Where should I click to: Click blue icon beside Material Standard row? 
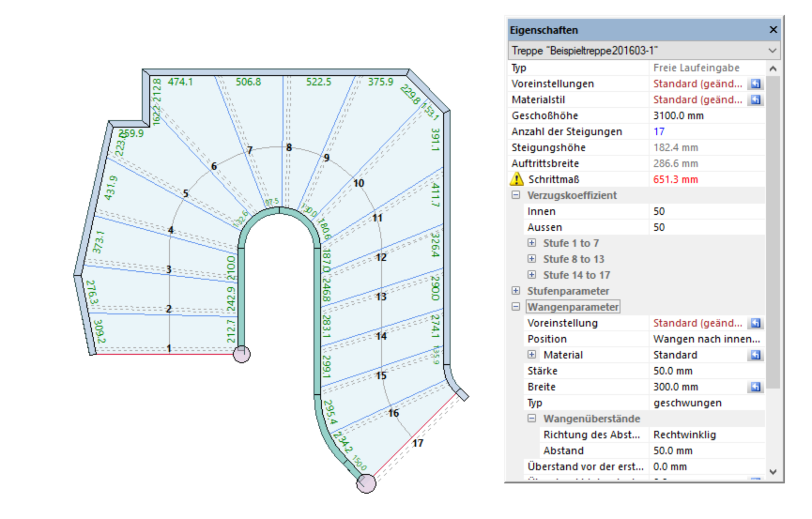(755, 355)
